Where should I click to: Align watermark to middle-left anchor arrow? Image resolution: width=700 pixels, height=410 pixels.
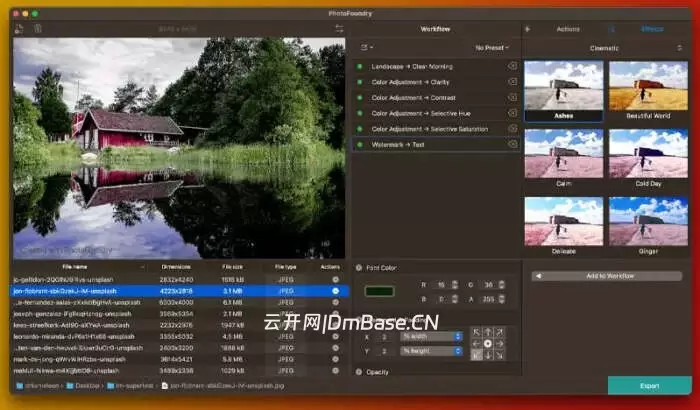point(476,343)
